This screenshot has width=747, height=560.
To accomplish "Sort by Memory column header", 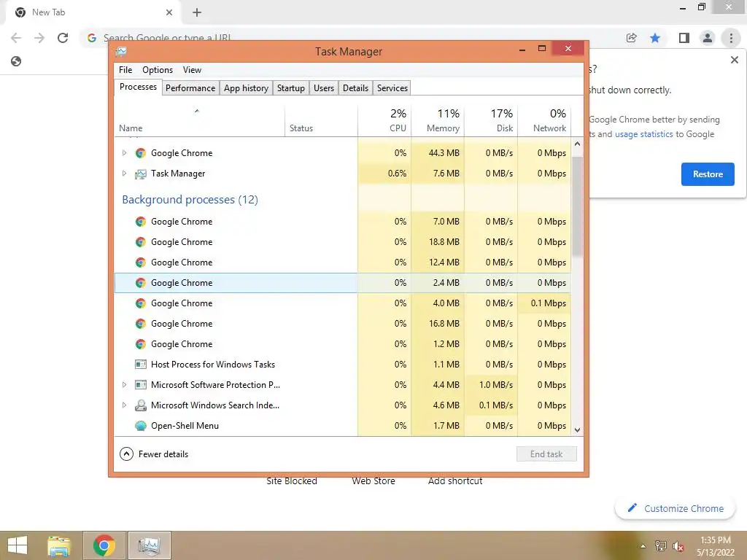I will click(438, 121).
